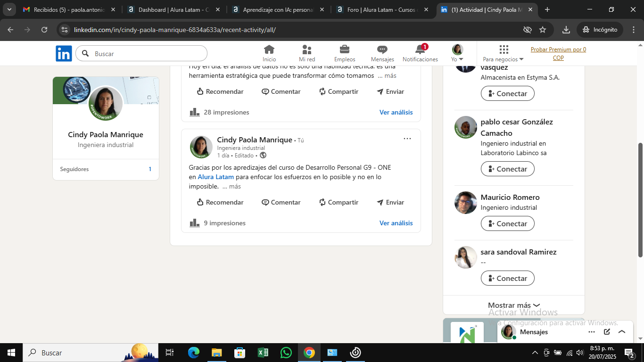Viewport: 644px width, 362px height.
Task: Open the Alura Latam mention link
Action: click(x=215, y=177)
